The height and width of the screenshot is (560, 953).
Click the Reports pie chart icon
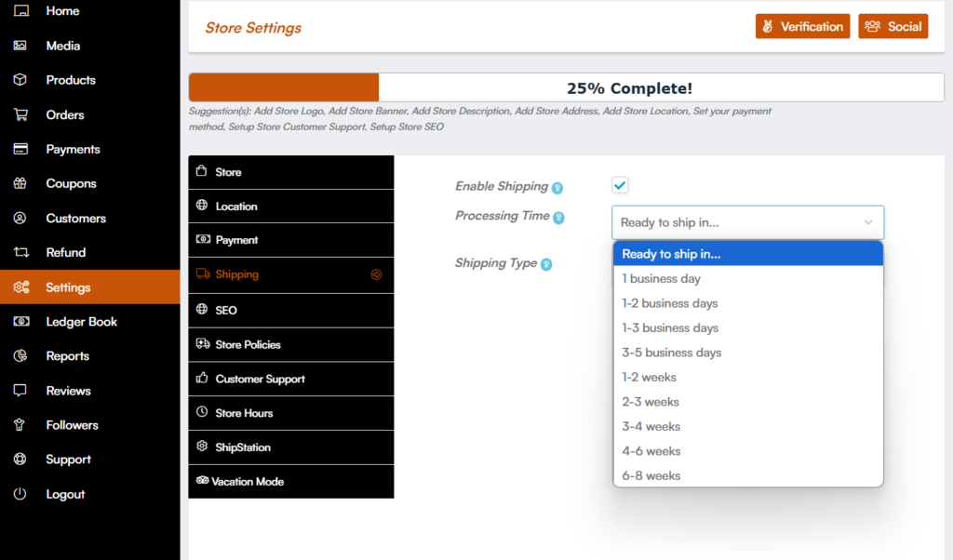tap(20, 356)
